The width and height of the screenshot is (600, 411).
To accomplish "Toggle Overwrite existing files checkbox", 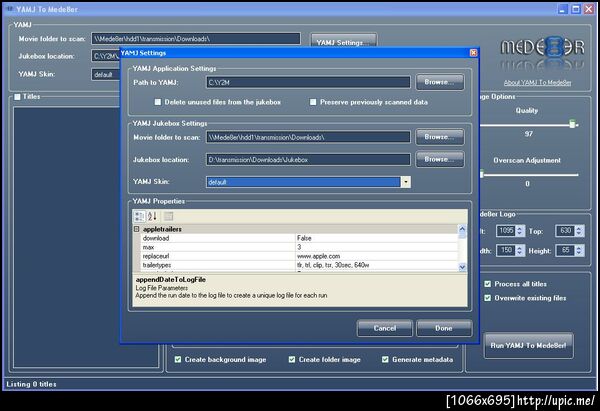I will [488, 298].
